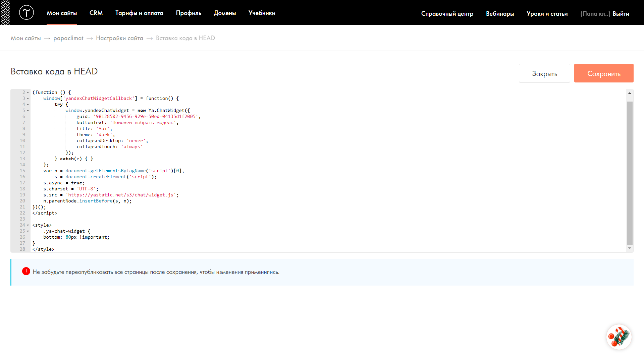Open the Мои сайты tab
The width and height of the screenshot is (644, 362).
[x=62, y=13]
